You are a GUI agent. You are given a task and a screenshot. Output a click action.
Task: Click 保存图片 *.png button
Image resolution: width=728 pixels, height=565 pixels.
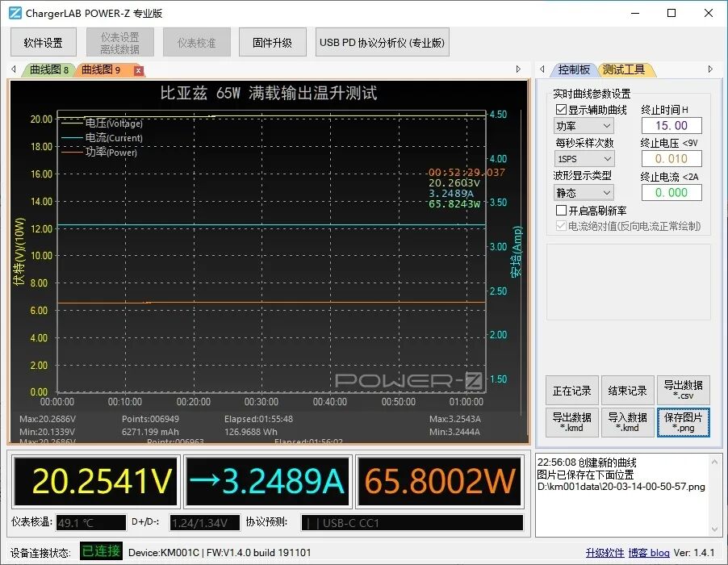tap(684, 422)
